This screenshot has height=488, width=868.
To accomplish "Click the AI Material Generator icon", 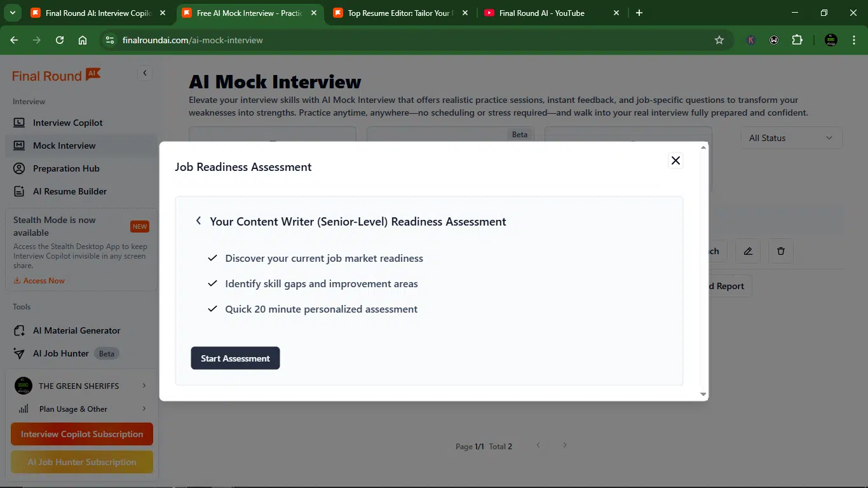I will click(x=20, y=330).
